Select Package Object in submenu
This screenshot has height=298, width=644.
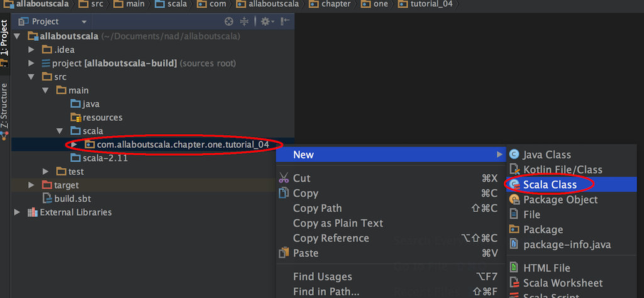[572, 199]
